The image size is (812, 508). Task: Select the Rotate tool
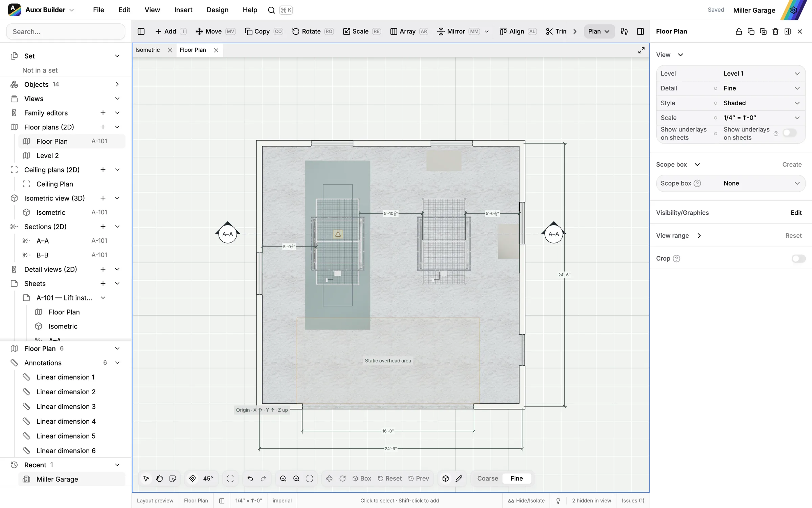pyautogui.click(x=313, y=31)
